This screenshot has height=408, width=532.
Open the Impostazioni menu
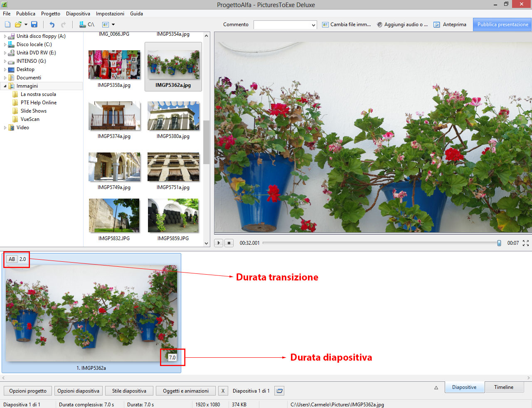point(110,14)
